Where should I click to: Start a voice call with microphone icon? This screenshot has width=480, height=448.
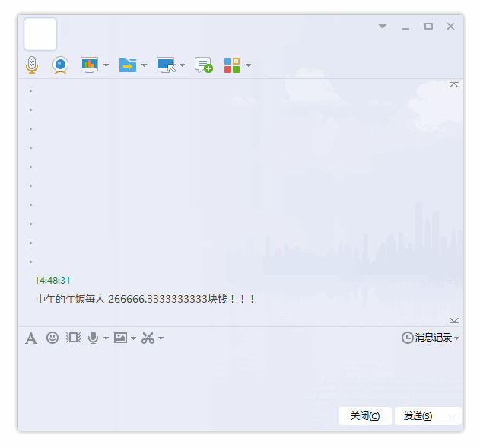(x=32, y=65)
